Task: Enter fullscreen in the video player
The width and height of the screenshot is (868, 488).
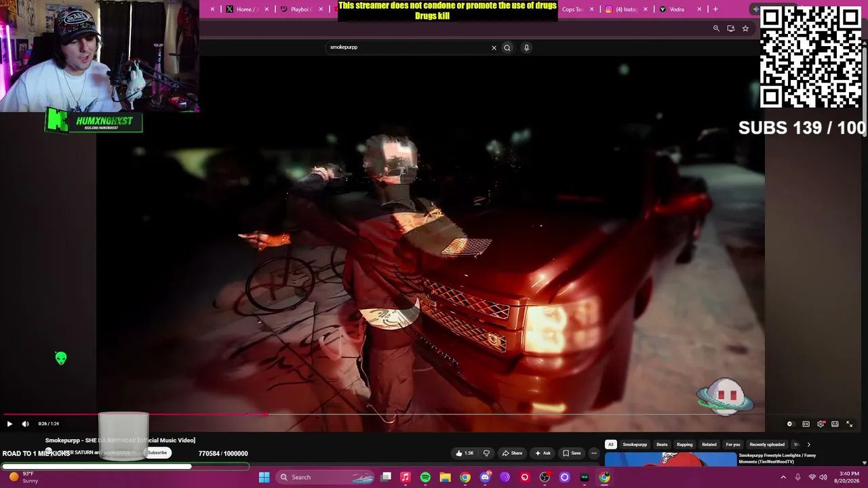Action: [849, 424]
